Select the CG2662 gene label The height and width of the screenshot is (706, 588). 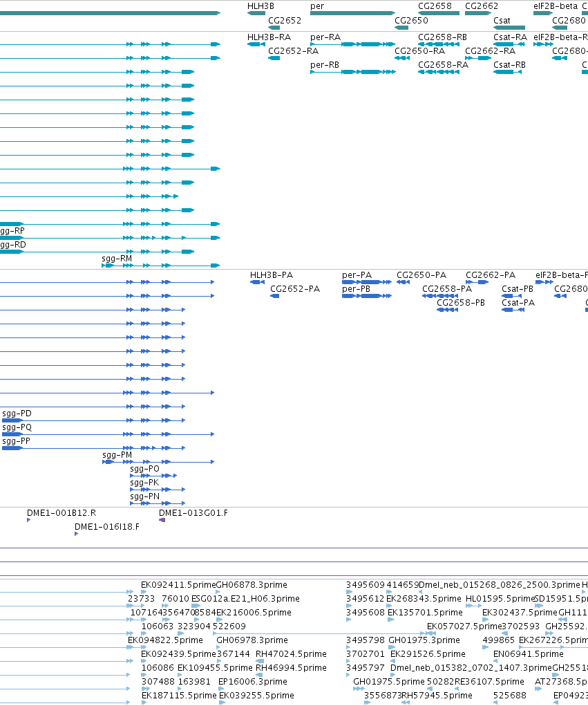tap(482, 6)
